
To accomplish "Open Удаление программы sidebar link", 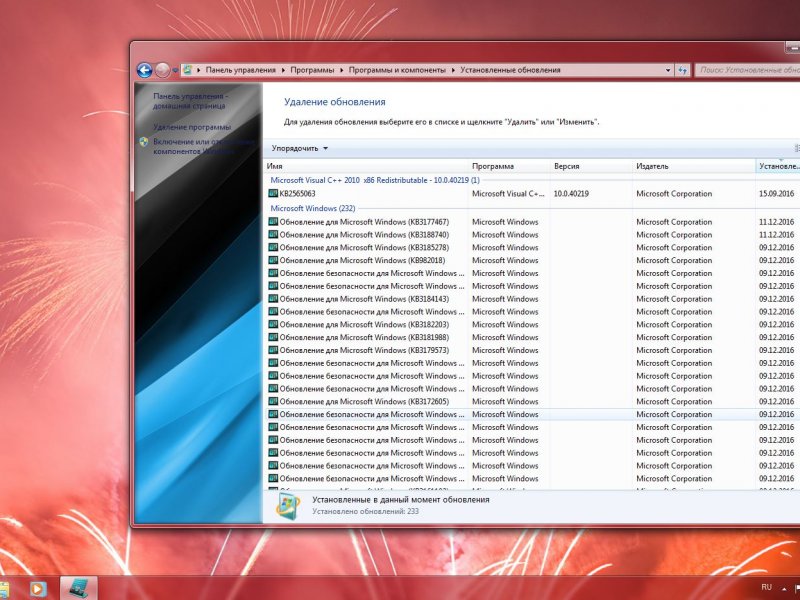I will point(192,127).
